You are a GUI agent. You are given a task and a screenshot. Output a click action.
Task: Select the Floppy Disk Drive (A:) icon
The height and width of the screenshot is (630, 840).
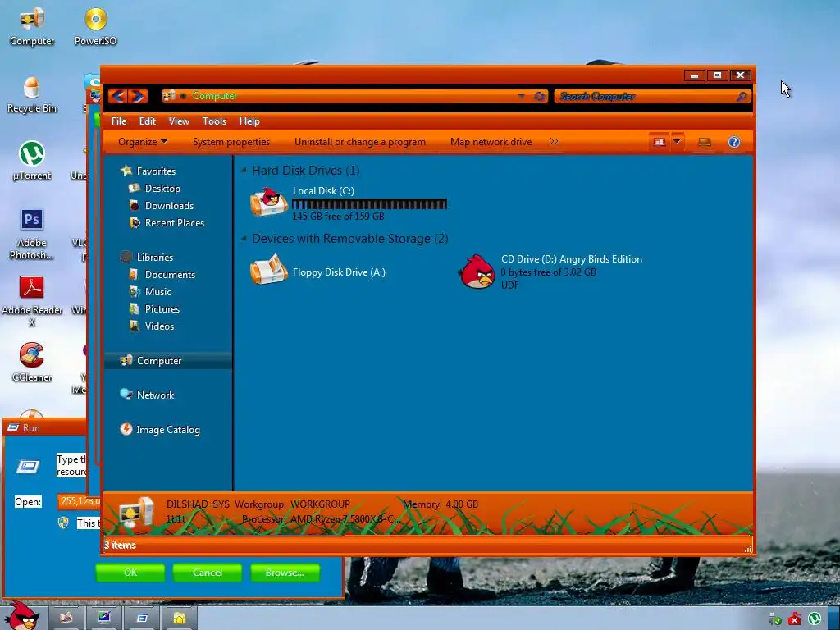(268, 269)
